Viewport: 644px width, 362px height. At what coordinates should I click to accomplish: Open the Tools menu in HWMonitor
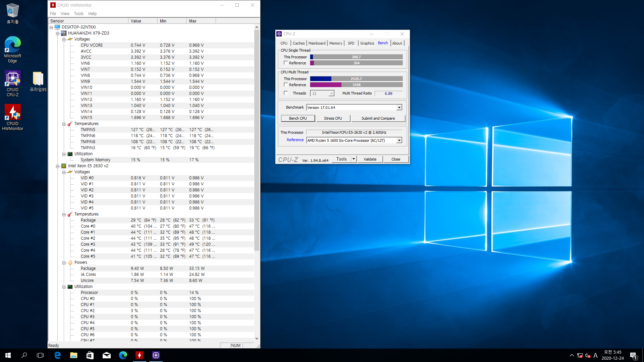click(x=78, y=14)
